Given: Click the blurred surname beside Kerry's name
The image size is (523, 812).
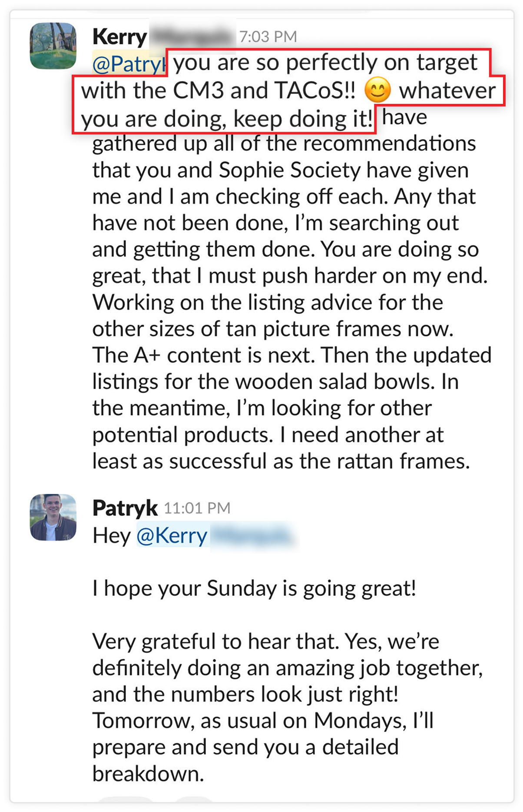Looking at the screenshot, I should point(191,37).
